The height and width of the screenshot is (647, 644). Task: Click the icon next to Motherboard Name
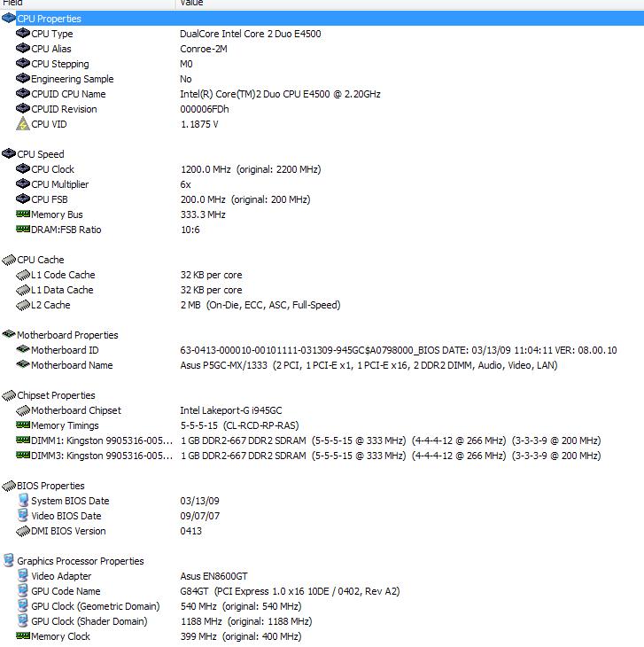point(23,365)
